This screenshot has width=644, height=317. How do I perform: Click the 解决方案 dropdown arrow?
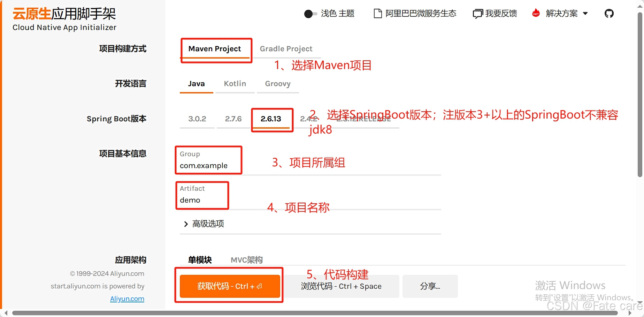[x=585, y=14]
